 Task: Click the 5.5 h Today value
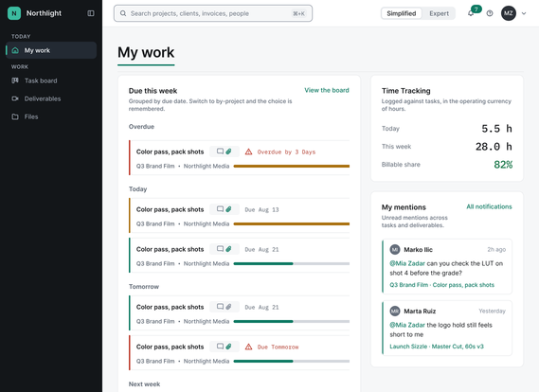(496, 129)
